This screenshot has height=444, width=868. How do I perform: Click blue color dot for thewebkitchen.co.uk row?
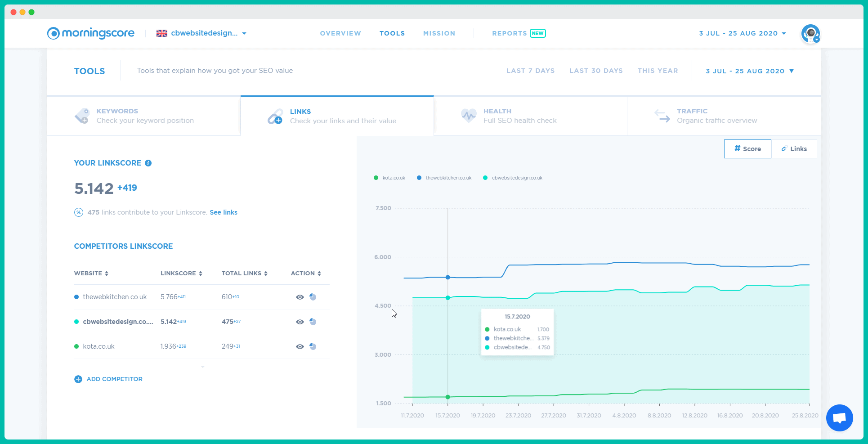click(76, 297)
